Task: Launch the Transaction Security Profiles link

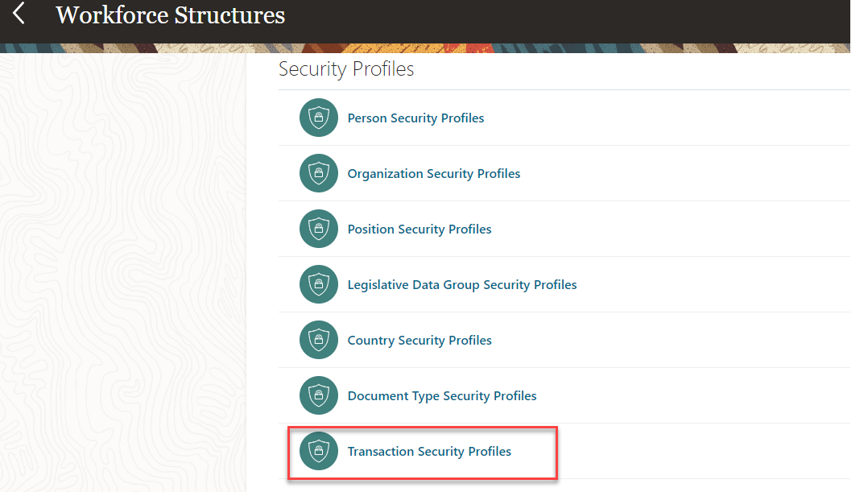Action: [x=429, y=452]
